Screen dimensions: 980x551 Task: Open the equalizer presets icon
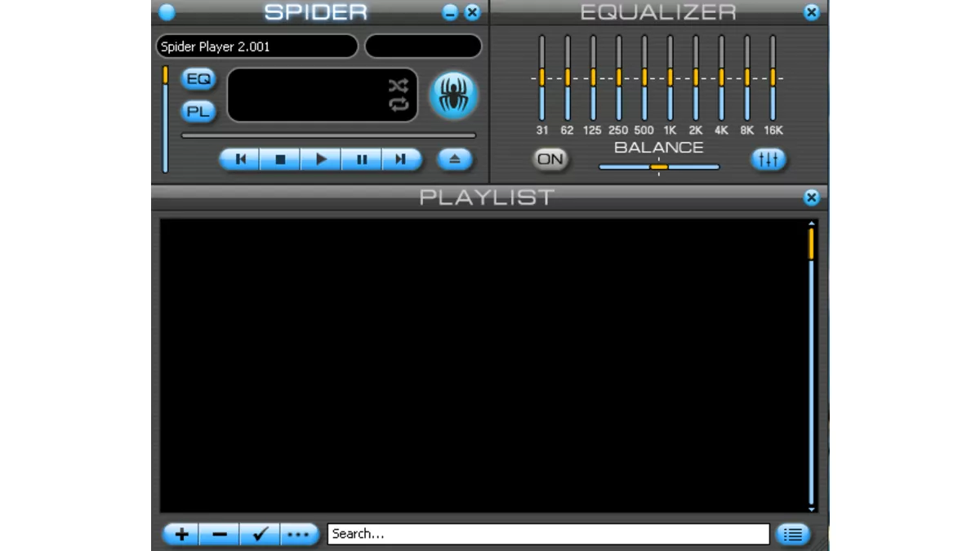click(768, 160)
